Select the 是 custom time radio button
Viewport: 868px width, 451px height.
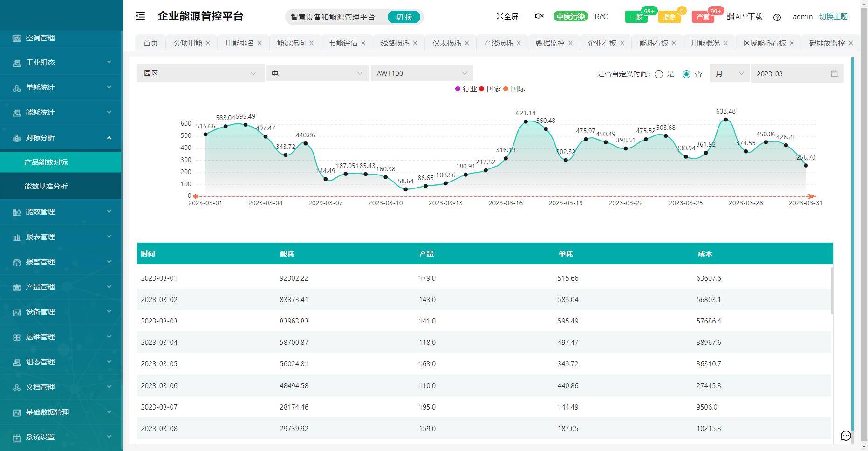(x=659, y=74)
